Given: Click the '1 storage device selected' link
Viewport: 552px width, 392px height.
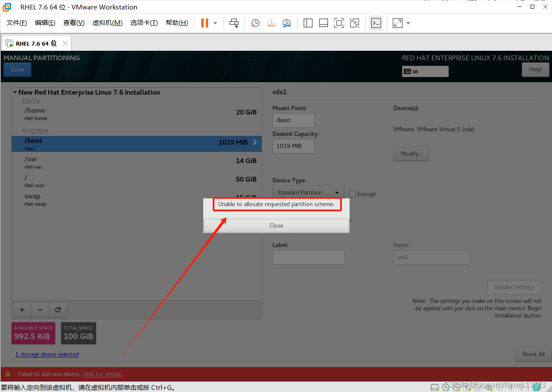Looking at the screenshot, I should pos(47,355).
